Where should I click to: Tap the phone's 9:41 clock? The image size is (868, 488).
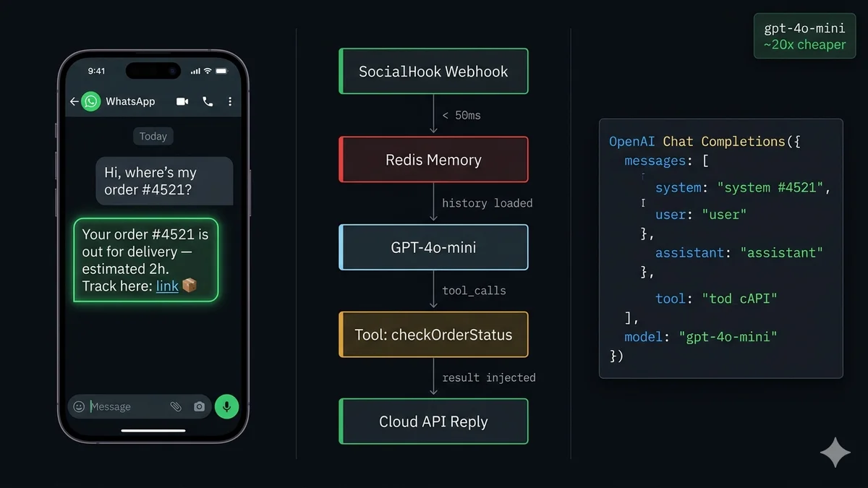pos(96,71)
